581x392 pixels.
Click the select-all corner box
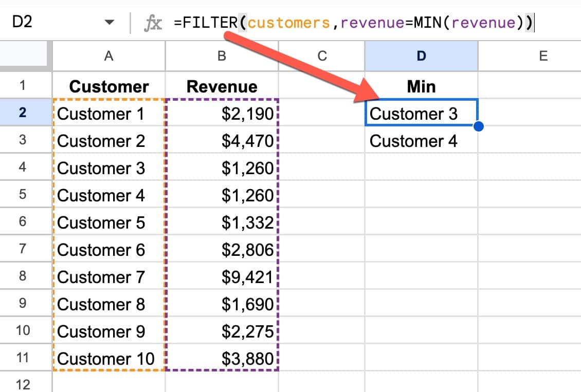(26, 56)
